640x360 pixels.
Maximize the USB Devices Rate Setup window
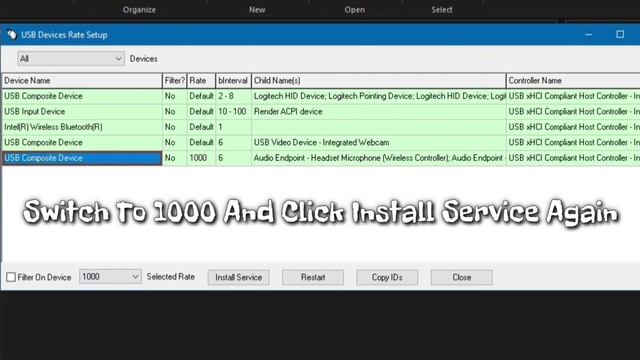click(x=620, y=35)
